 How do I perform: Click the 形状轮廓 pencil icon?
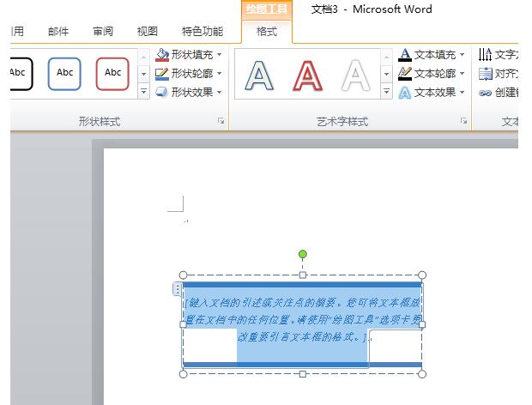162,74
